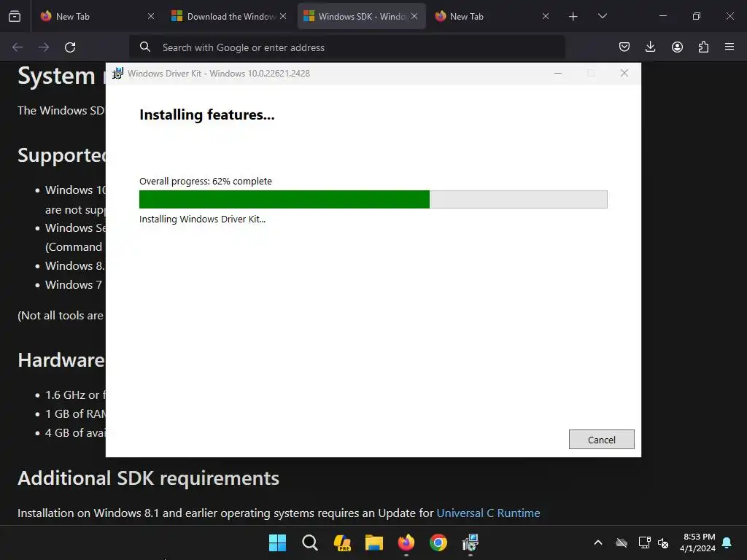Open the extensions puzzle icon
This screenshot has height=560, width=747.
click(703, 47)
